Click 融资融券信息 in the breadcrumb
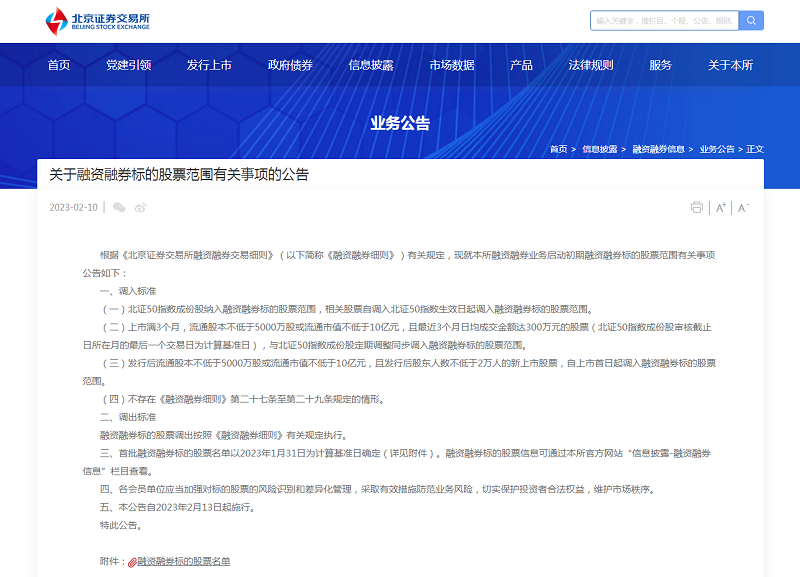This screenshot has width=800, height=577. coord(658,149)
